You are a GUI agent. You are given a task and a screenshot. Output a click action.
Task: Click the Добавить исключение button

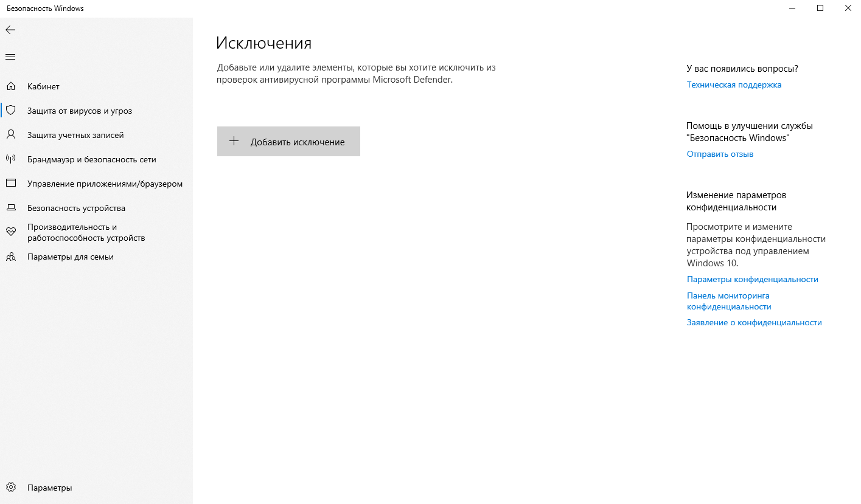(x=288, y=141)
